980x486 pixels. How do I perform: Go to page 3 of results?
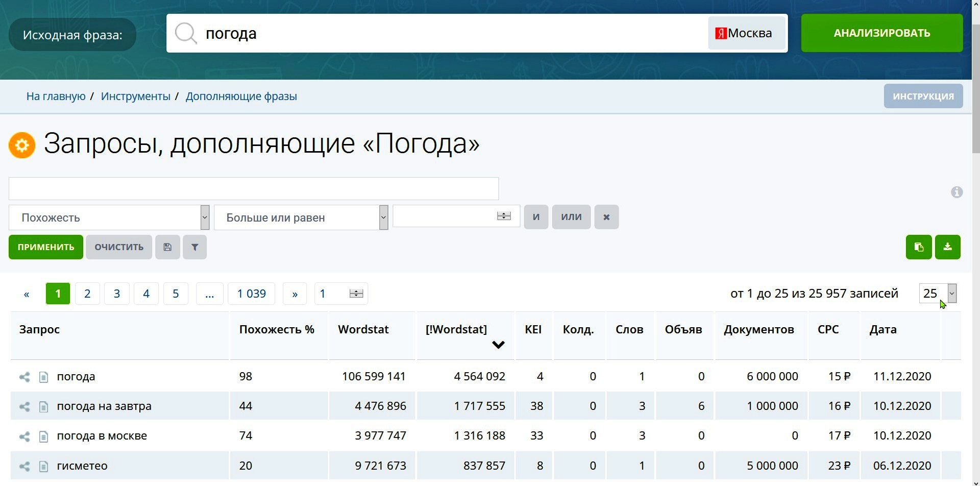[117, 294]
